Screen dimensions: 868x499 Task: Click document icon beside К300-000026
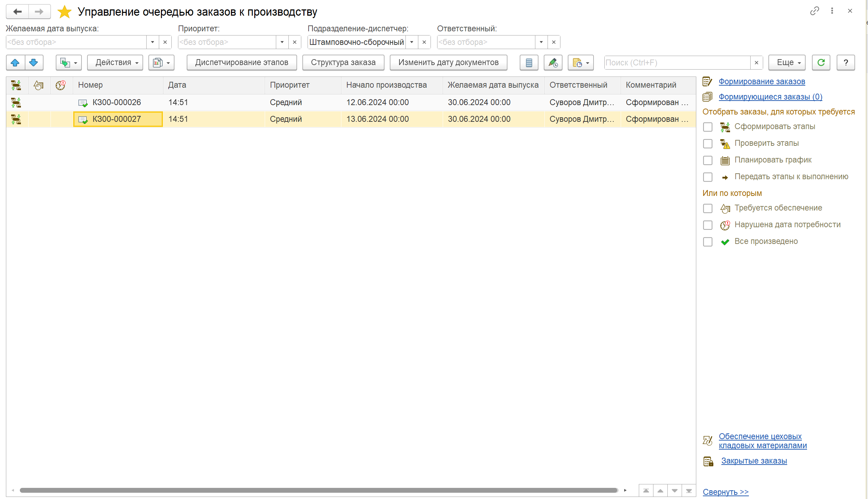[x=83, y=103]
